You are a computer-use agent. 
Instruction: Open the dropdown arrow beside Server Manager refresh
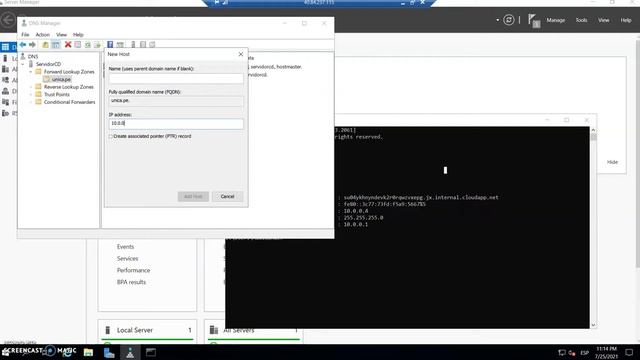[498, 20]
